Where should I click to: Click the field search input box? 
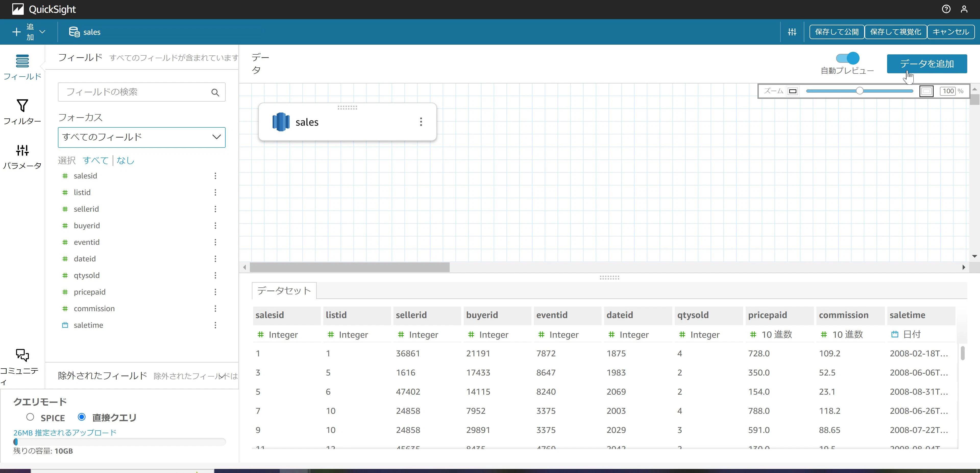142,92
